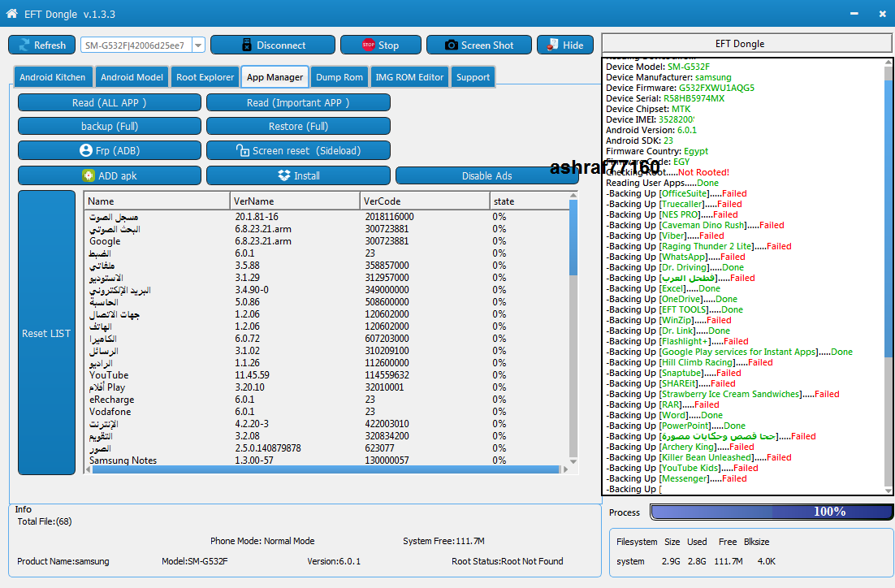Click the Frp (ADB) button
Screen dimensions: 895x588
(x=110, y=151)
